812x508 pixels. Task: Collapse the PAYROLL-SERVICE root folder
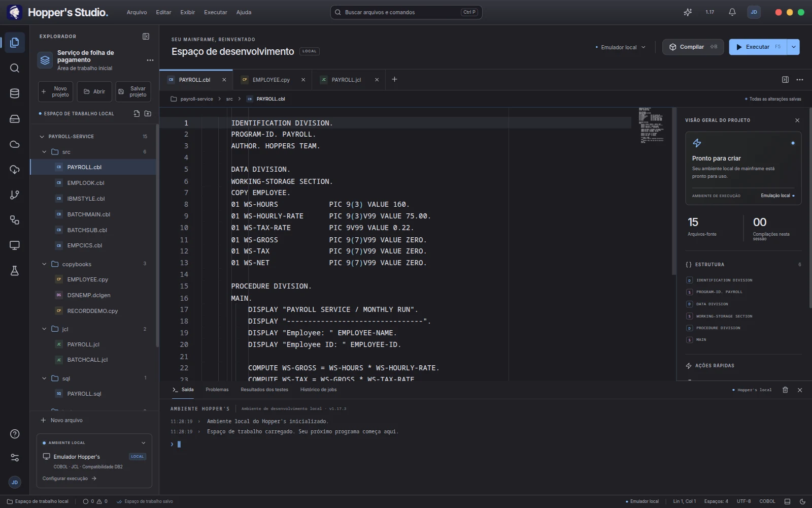(42, 137)
